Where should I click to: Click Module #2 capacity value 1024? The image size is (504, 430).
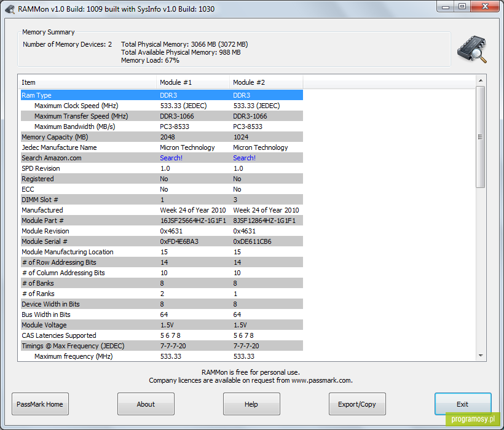click(241, 137)
